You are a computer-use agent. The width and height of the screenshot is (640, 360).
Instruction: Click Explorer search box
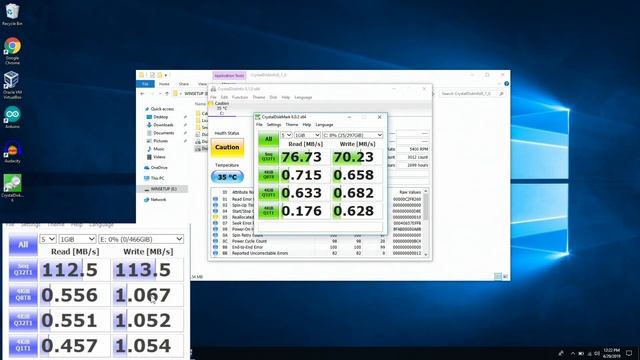pyautogui.click(x=472, y=93)
